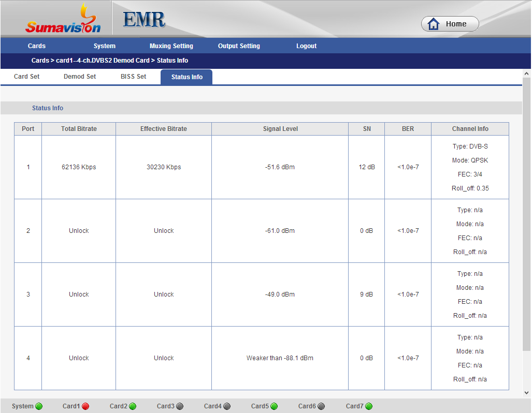Switch to the Card Set tab
The height and width of the screenshot is (413, 532).
26,77
